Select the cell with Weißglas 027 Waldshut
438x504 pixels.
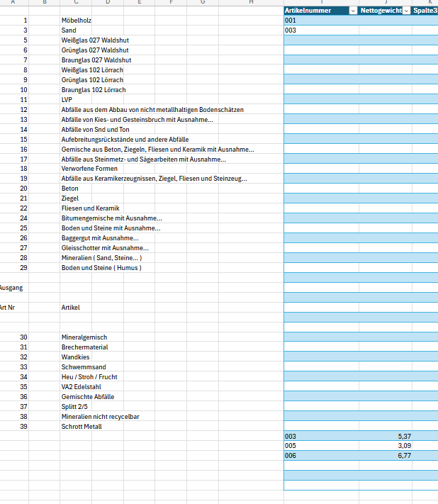[x=95, y=40]
